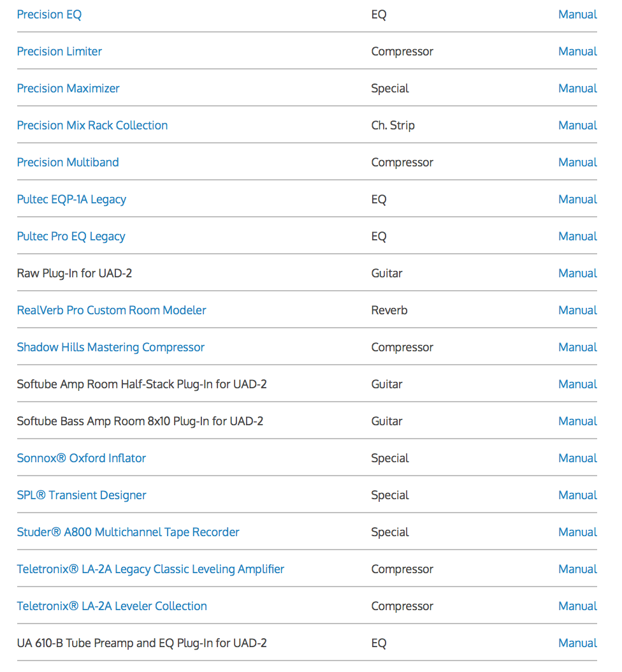The width and height of the screenshot is (622, 672).
Task: Select Studer A800 Multichannel Tape Recorder
Action: click(x=128, y=532)
